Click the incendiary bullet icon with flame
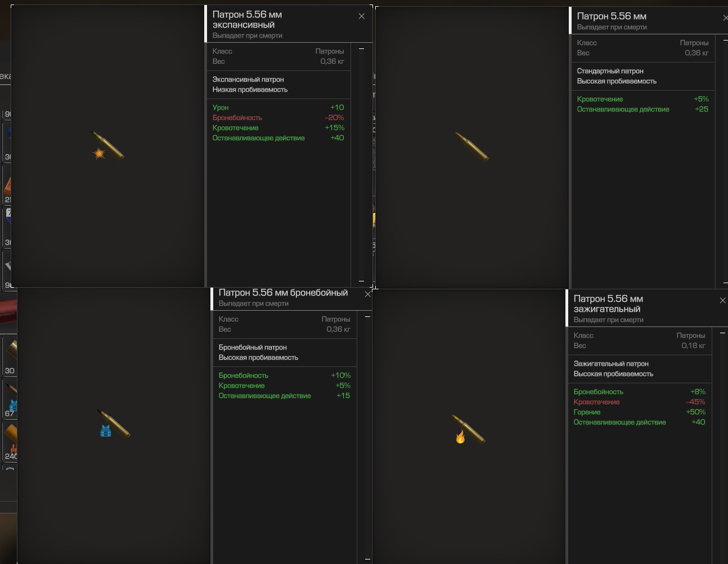This screenshot has width=728, height=564. click(468, 429)
